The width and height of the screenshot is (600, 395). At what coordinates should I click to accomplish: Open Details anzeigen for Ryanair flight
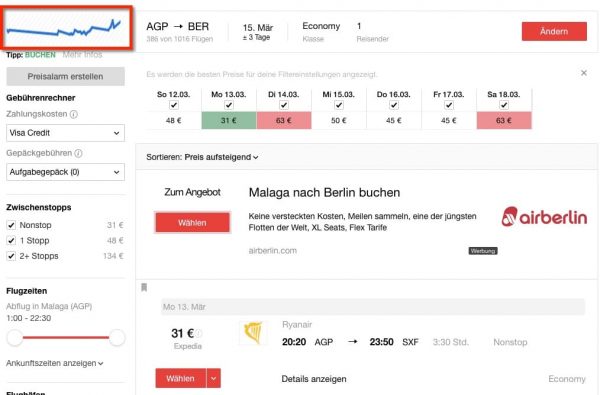pyautogui.click(x=314, y=379)
